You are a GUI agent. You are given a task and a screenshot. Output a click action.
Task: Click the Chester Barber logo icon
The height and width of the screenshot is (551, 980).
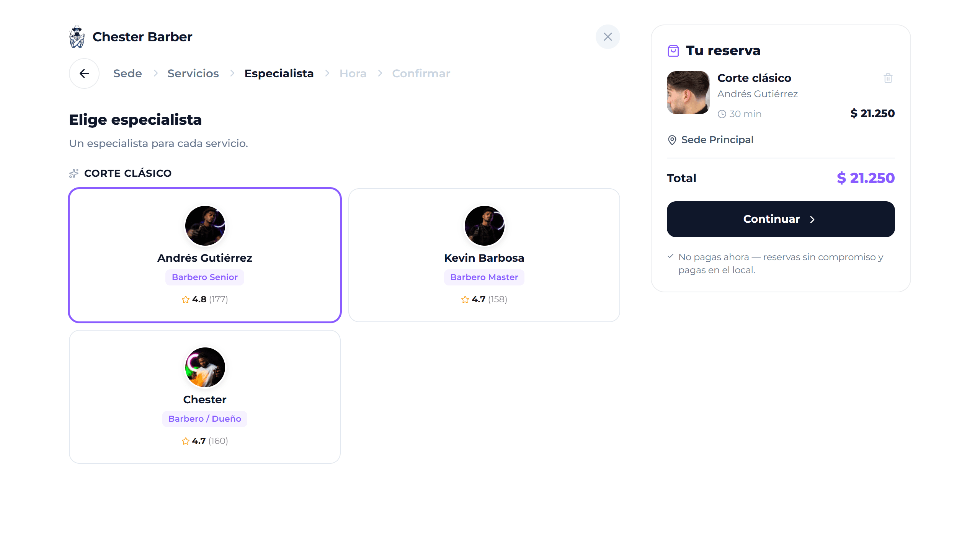(77, 37)
